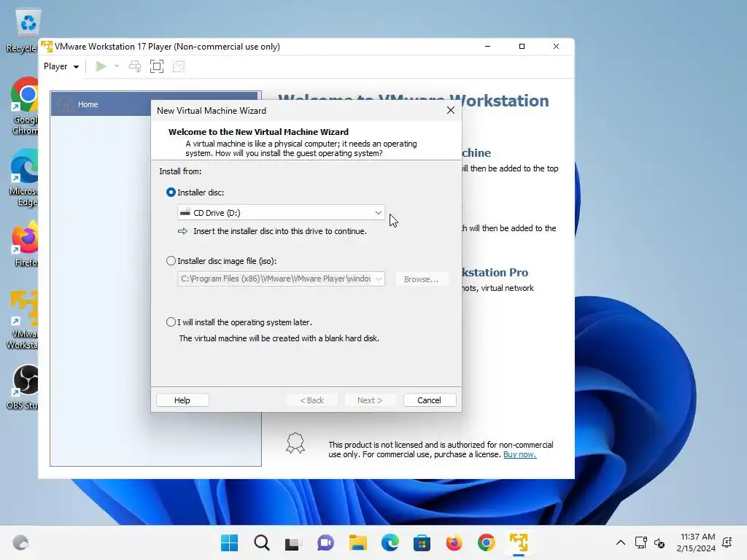Minimize the VMware Workstation Player window
Image resolution: width=747 pixels, height=560 pixels.
[487, 46]
